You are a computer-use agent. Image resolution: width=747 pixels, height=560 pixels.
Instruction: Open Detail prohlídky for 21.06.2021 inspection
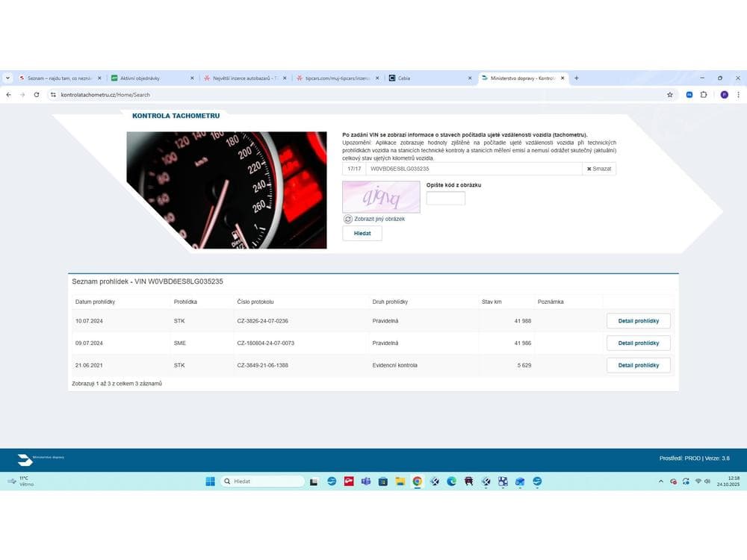pos(638,365)
